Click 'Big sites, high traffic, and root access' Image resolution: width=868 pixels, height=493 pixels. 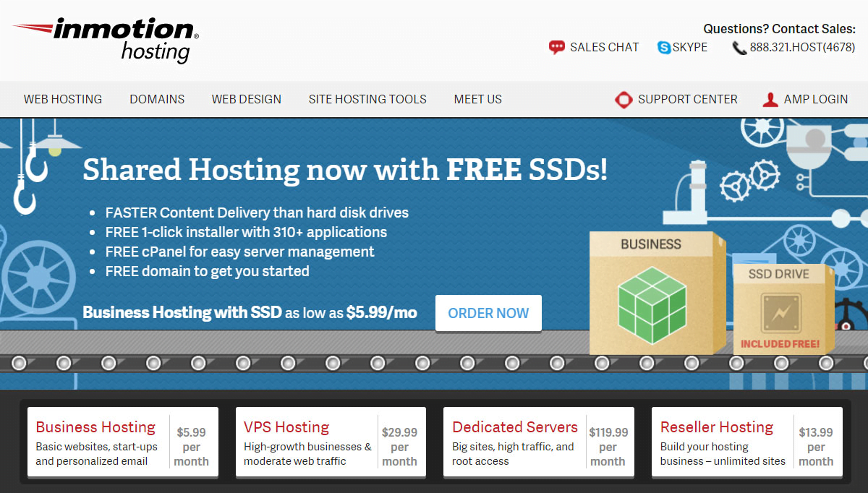(513, 454)
